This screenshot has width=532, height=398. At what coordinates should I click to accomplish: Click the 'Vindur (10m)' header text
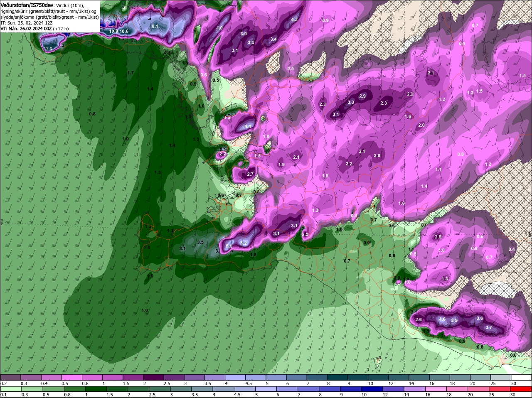pyautogui.click(x=69, y=5)
